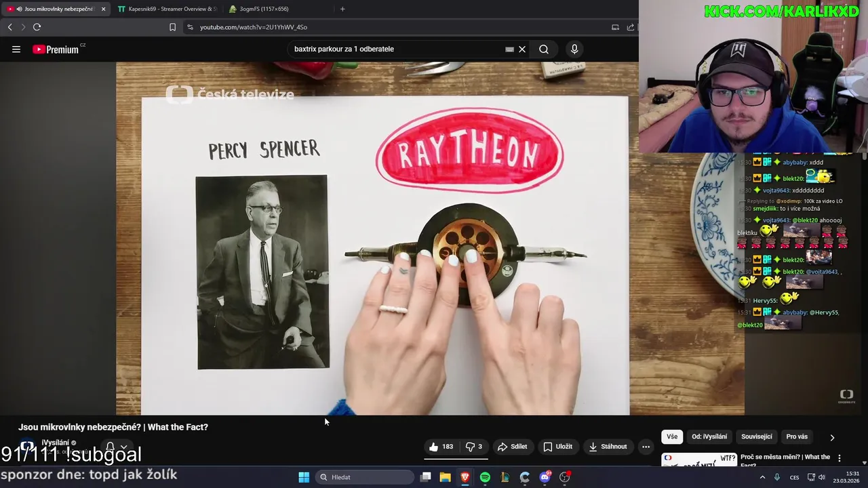
Task: Click chat username 'abybaby' with message xddd
Action: 794,163
